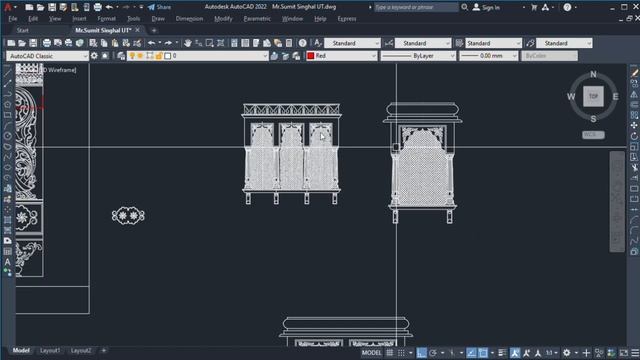
Task: Select the Move tool in Modify toolbar
Action: [x=634, y=125]
